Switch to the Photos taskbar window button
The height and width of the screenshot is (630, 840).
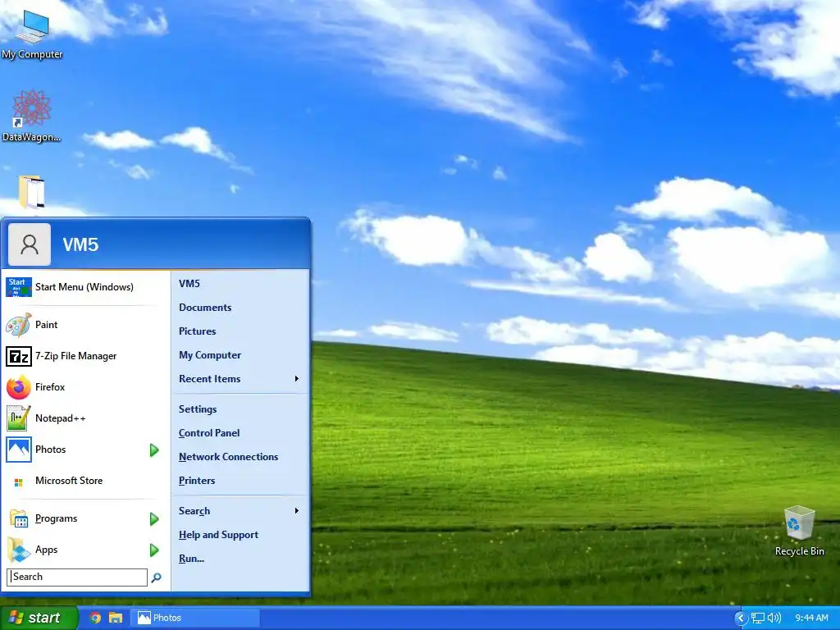(x=195, y=618)
